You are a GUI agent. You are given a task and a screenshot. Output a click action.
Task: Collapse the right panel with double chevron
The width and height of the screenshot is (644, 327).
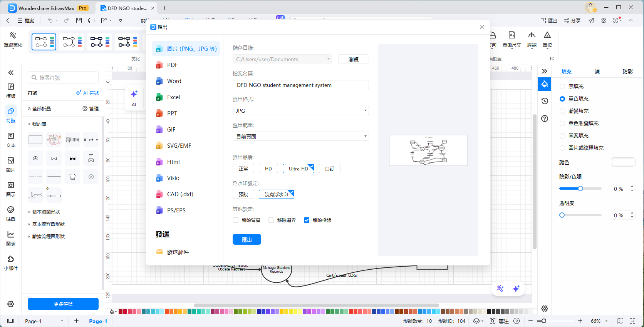pyautogui.click(x=545, y=71)
